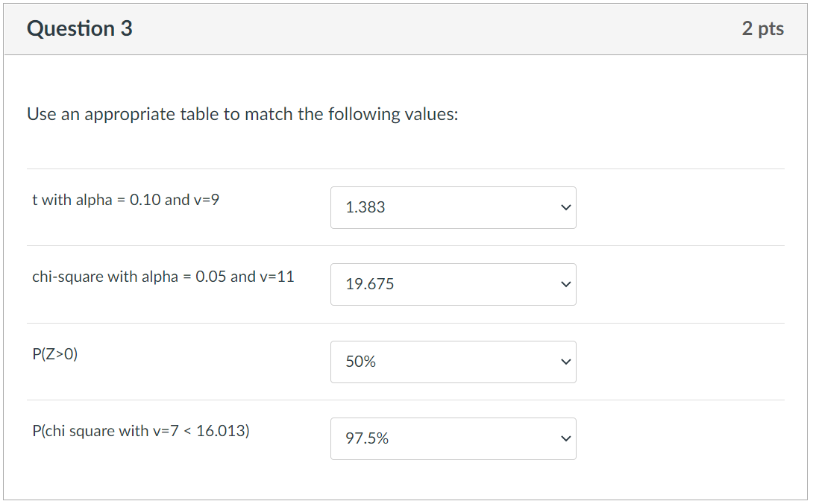
Task: Click the P(Z>0) label
Action: coord(56,353)
